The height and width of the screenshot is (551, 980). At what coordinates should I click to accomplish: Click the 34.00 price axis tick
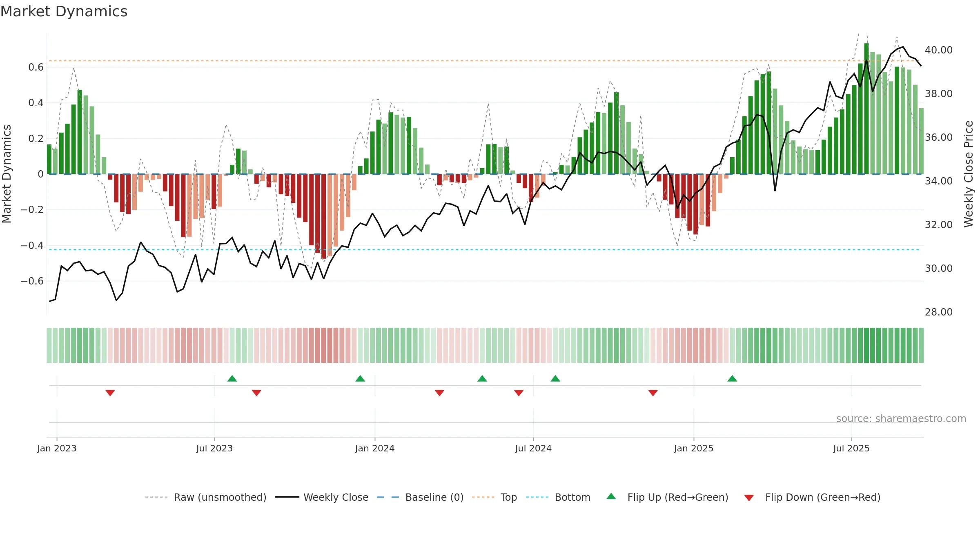pos(939,181)
